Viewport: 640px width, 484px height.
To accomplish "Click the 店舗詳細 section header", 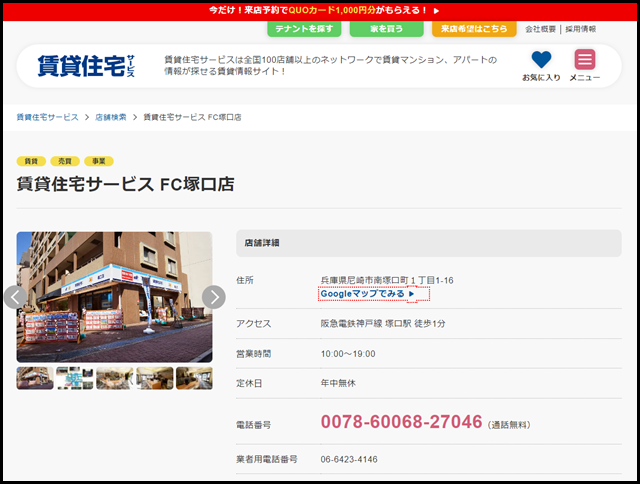I will pos(429,243).
